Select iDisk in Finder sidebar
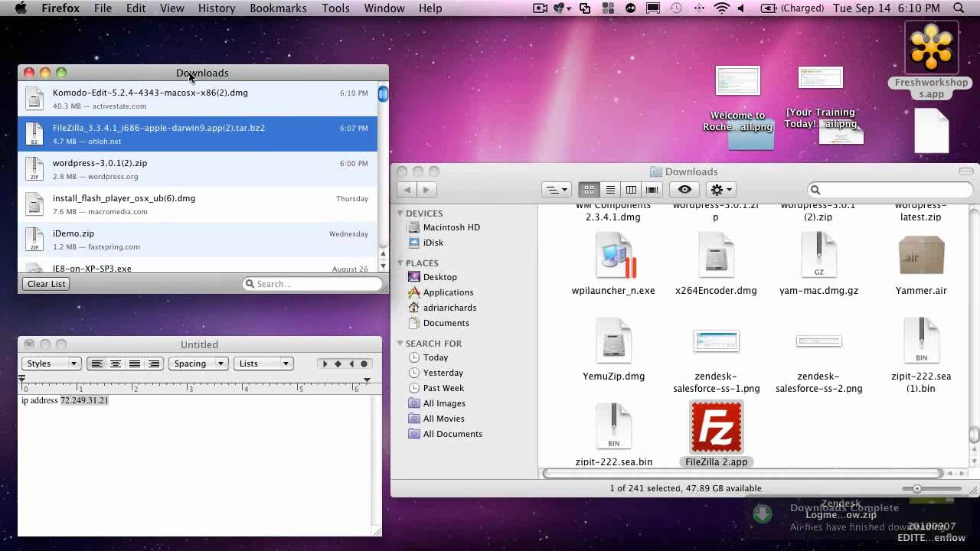Viewport: 980px width, 551px height. click(433, 243)
